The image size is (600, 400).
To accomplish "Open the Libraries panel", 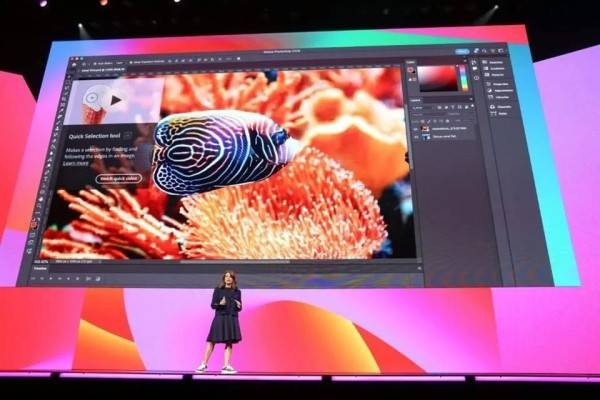I will [499, 97].
